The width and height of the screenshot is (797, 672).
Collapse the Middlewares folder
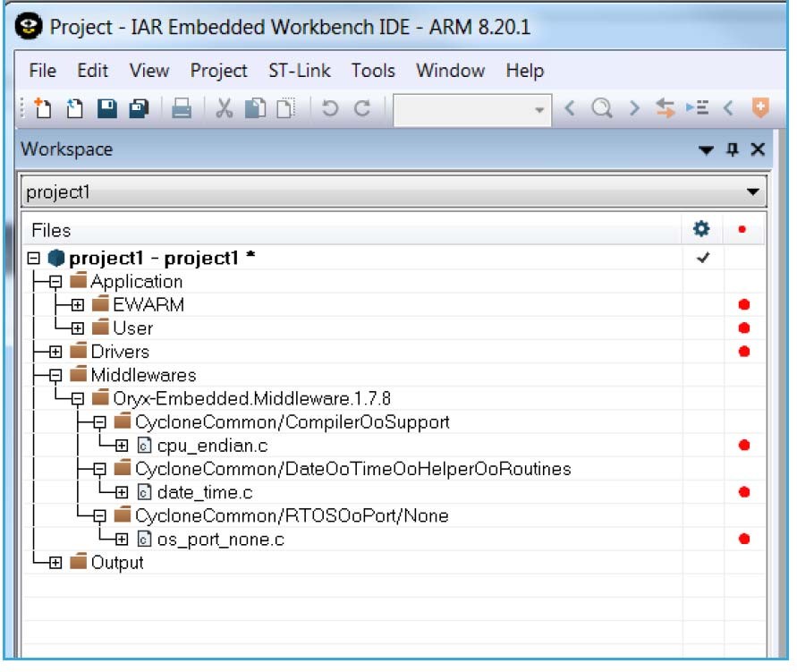[55, 375]
